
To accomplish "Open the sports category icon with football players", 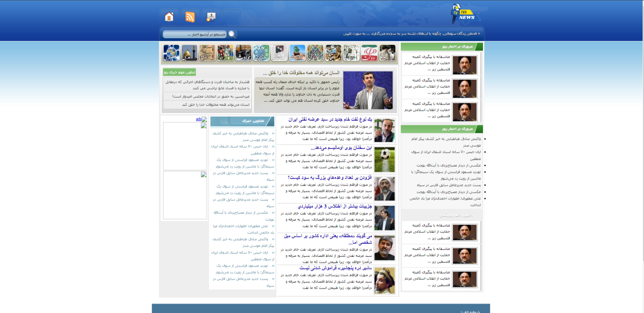I will pyautogui.click(x=225, y=53).
